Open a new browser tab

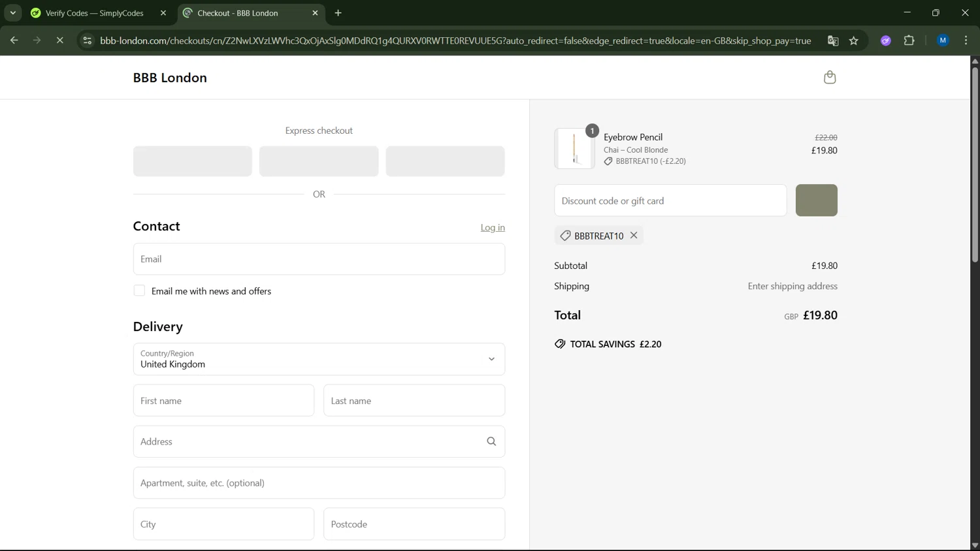point(338,13)
